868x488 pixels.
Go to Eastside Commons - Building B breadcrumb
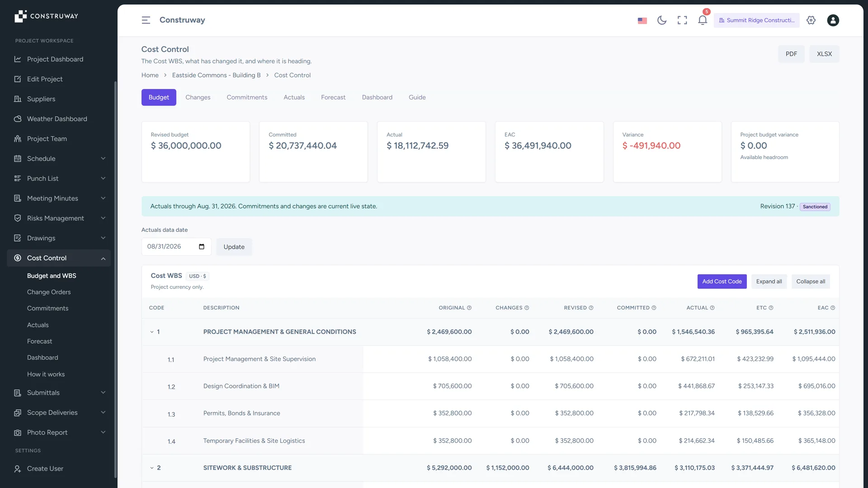(x=216, y=75)
